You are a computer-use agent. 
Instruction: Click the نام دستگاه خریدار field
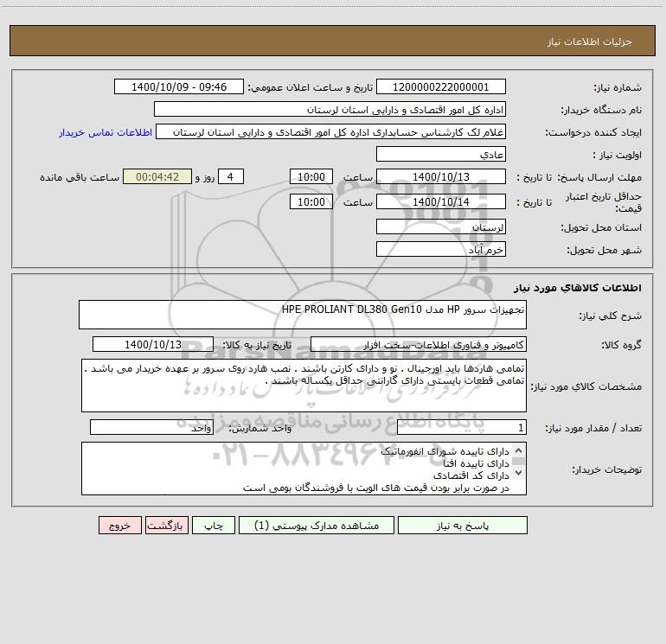330,110
